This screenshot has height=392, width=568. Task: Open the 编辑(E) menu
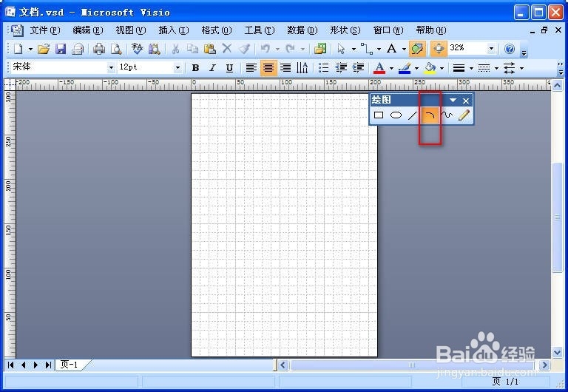88,30
